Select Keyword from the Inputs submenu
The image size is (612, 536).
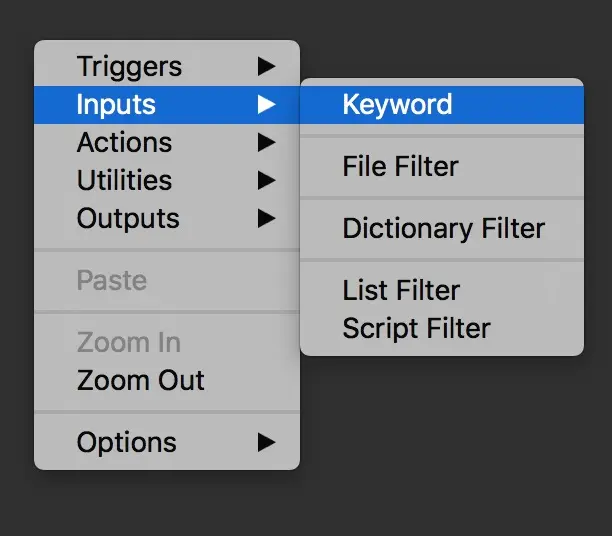397,105
